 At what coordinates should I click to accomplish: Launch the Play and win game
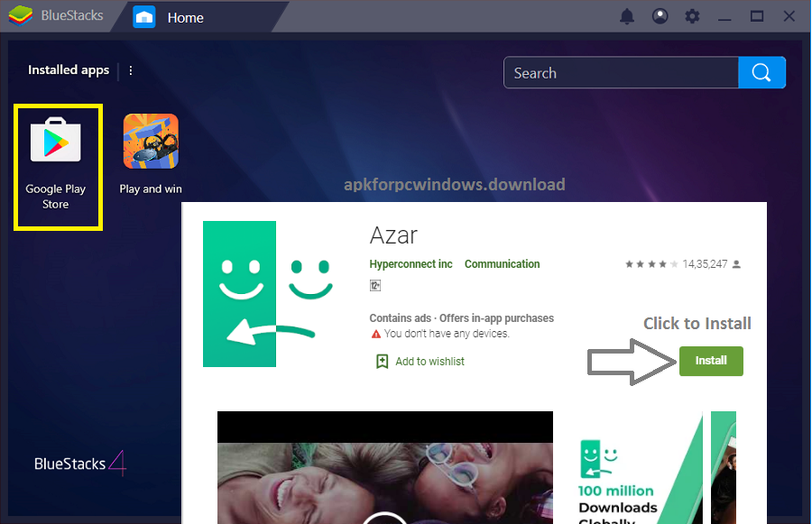coord(150,141)
